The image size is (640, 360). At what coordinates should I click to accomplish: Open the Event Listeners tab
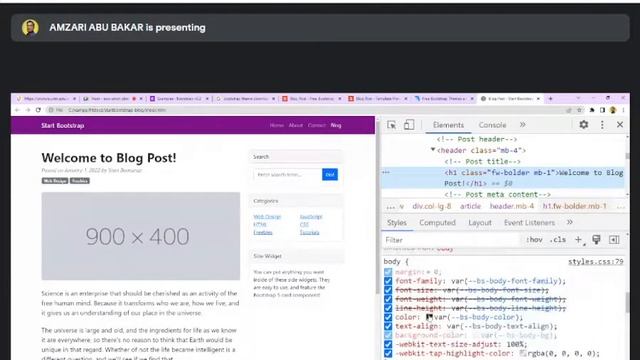(x=529, y=222)
